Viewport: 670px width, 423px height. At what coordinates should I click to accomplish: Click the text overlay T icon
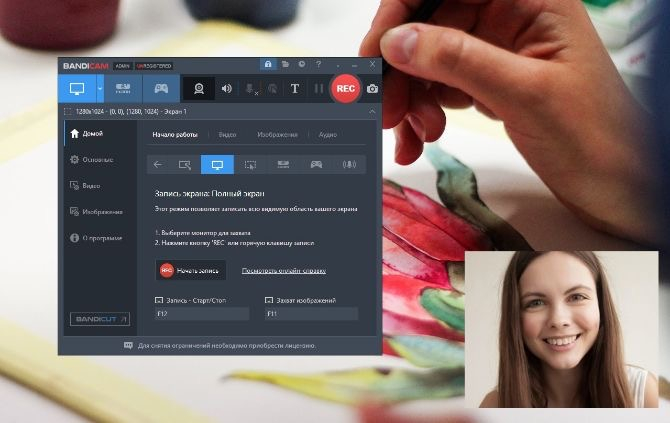tap(295, 88)
